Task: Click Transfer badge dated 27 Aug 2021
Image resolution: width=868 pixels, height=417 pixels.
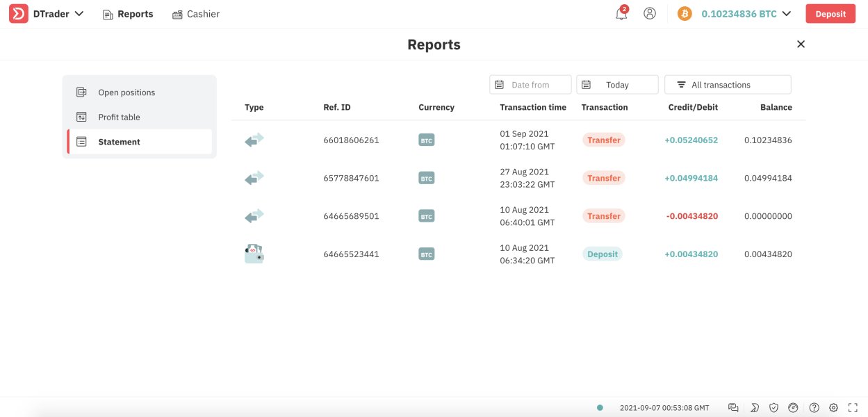Action: (x=604, y=179)
